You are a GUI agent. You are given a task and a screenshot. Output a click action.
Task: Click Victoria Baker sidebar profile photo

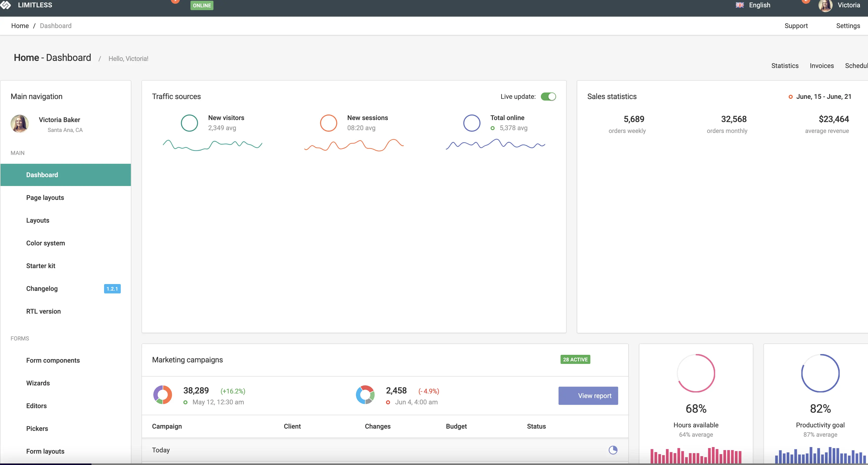19,124
